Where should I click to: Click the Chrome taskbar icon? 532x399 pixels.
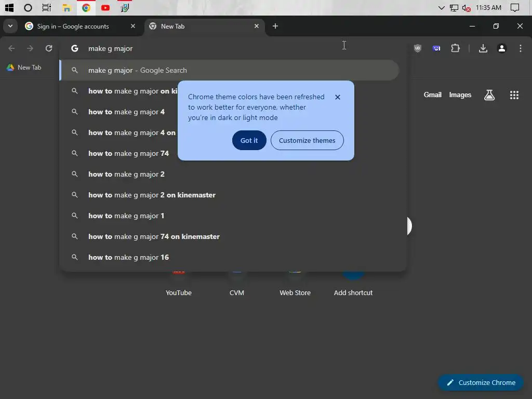(x=86, y=7)
